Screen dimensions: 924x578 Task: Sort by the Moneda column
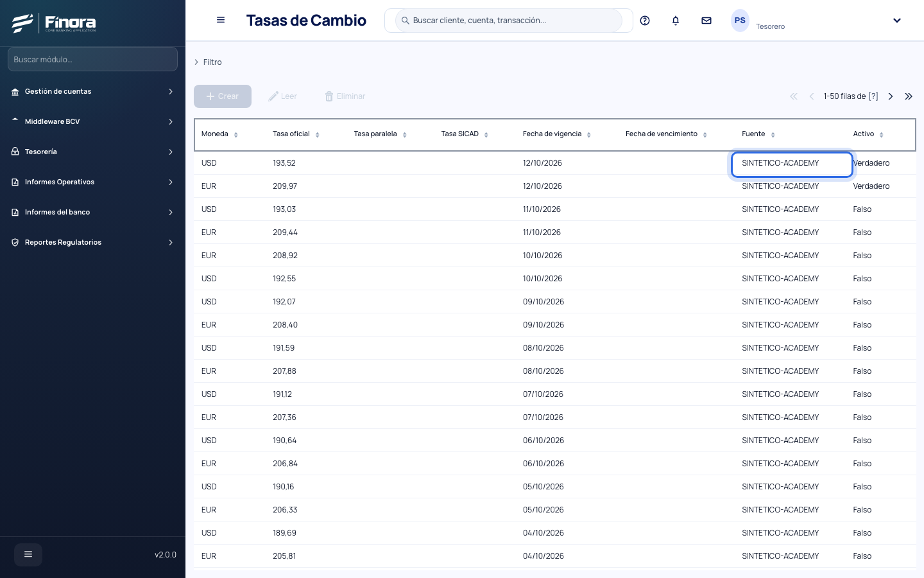[x=236, y=135]
